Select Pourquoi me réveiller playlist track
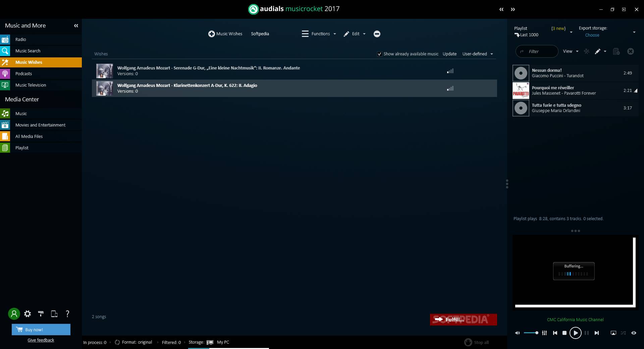The image size is (644, 349). [x=575, y=91]
